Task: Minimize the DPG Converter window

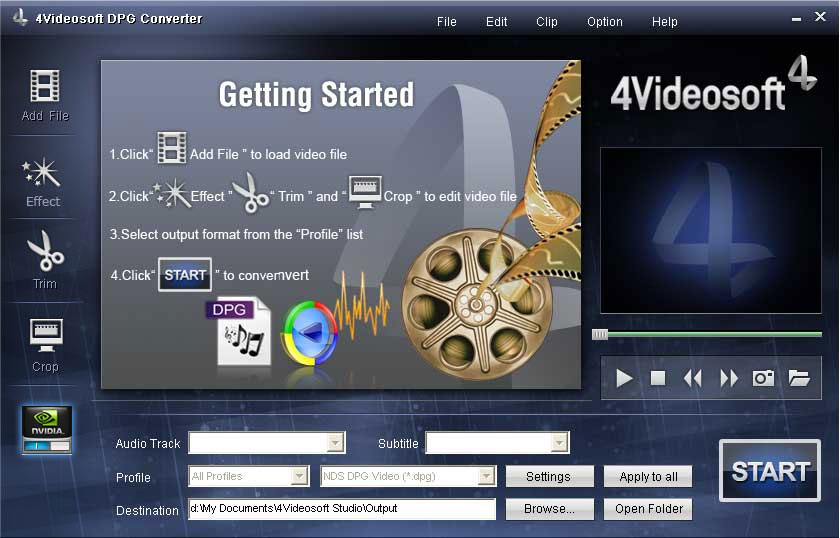Action: pos(797,19)
